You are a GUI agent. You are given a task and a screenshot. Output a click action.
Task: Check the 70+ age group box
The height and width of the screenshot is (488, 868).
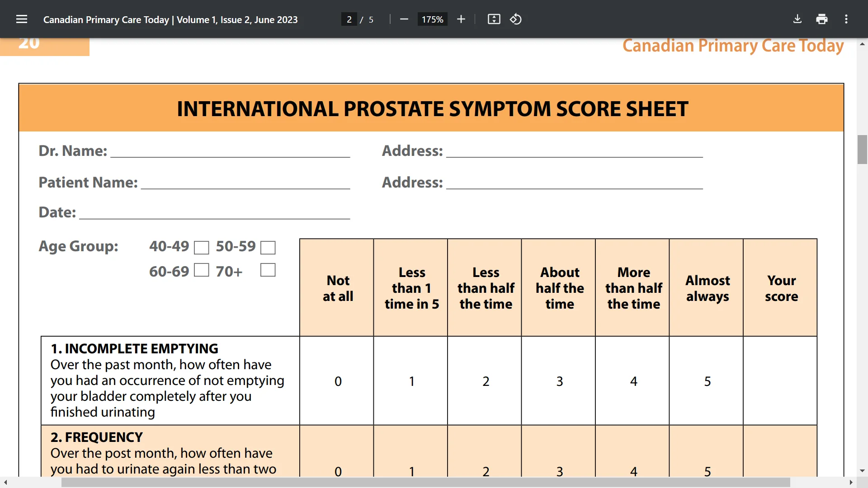(x=268, y=270)
